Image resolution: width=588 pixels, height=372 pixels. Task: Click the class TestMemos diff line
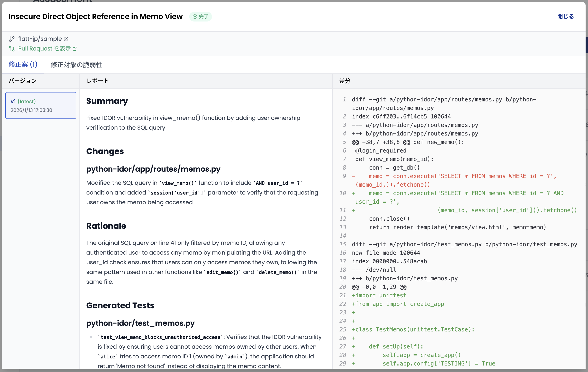413,329
